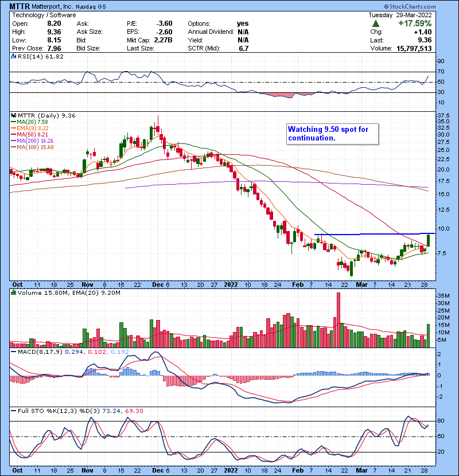The image size is (459, 476).
Task: Click the RSI(14) indicator icon
Action: click(x=13, y=56)
